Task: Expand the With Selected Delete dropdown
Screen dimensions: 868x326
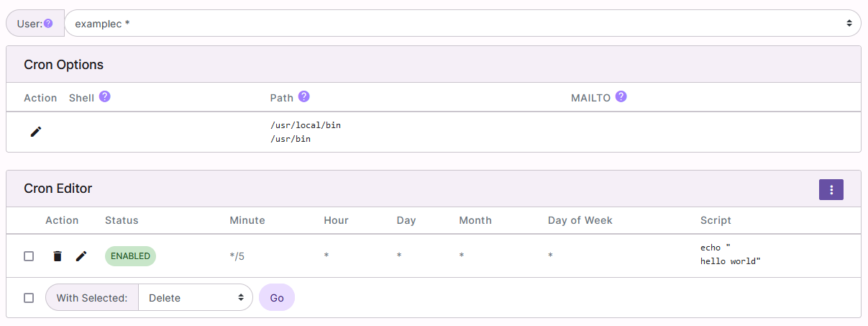Action: click(x=195, y=298)
